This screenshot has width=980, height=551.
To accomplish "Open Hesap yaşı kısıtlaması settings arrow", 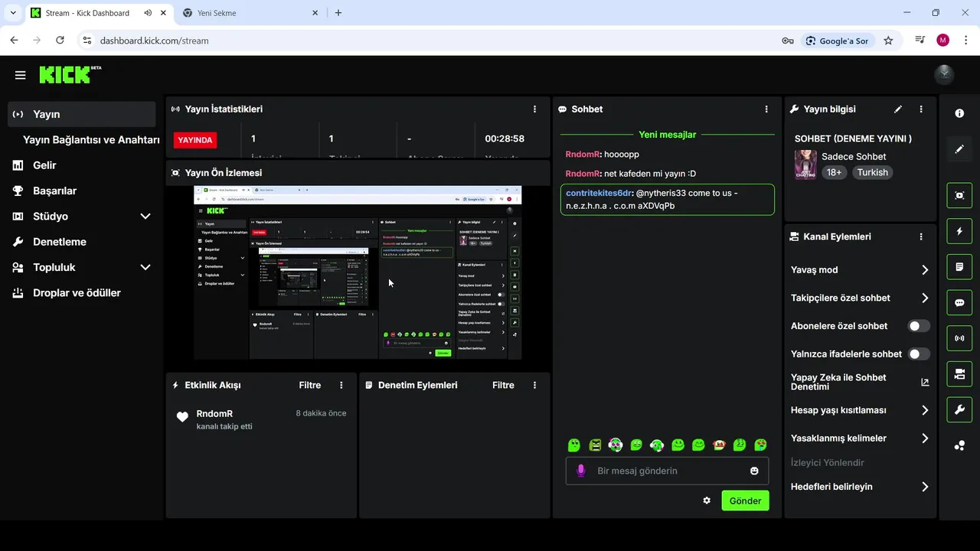I will tap(925, 410).
